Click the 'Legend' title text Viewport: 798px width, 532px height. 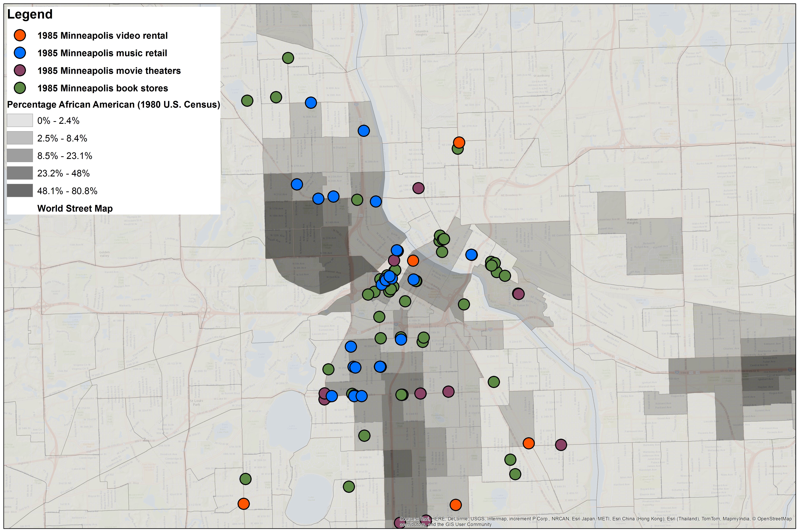point(30,15)
